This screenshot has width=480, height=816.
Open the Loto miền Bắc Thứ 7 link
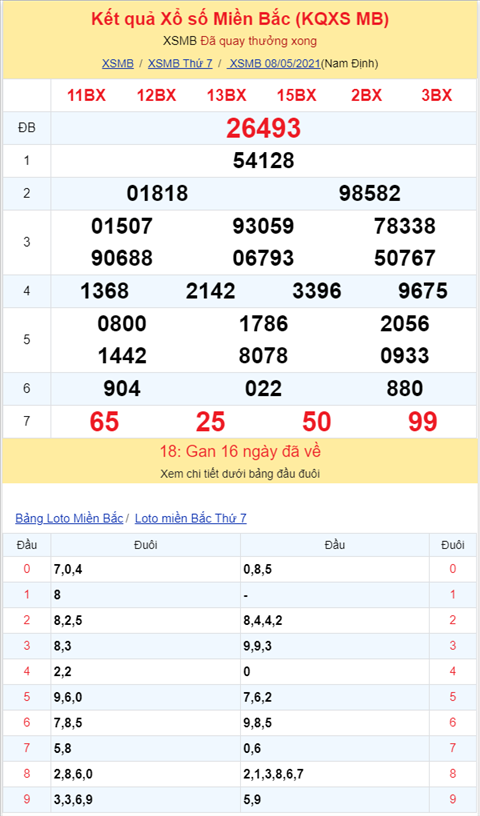pos(191,518)
